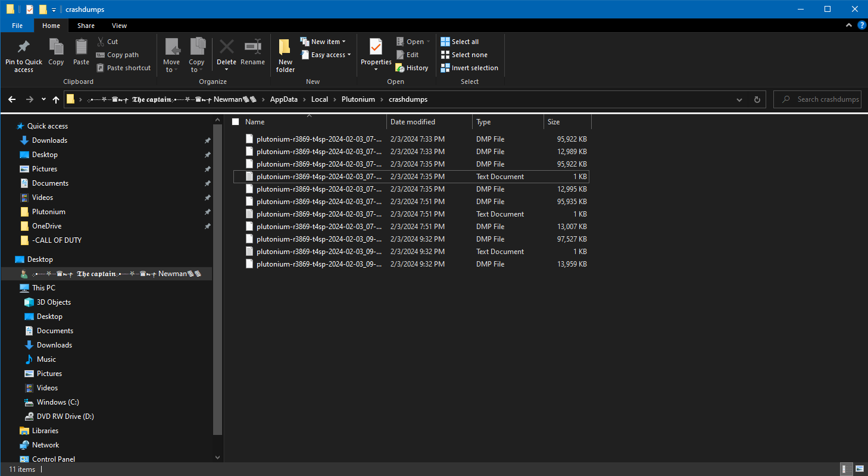
Task: Click the Cut scissors command
Action: pos(107,42)
